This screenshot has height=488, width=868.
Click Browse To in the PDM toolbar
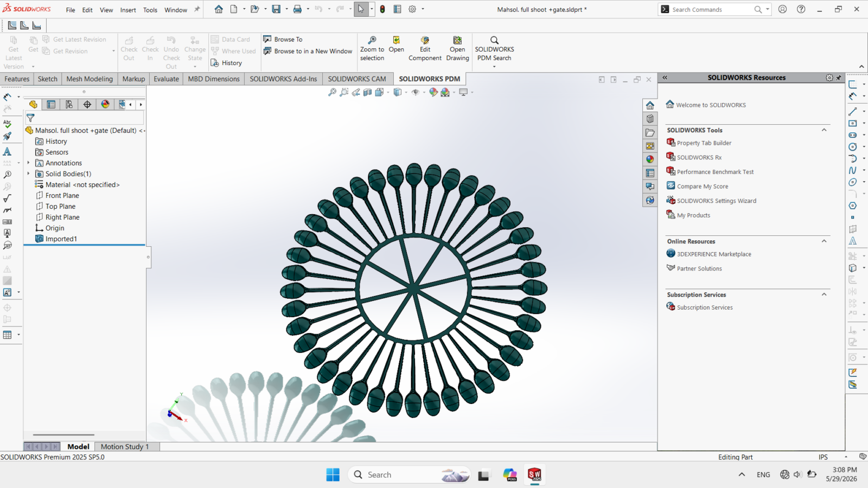[x=283, y=40]
